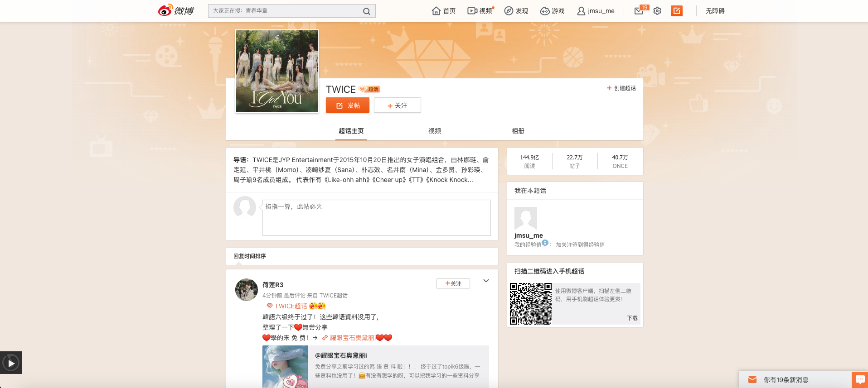This screenshot has height=388, width=868.
Task: Switch to 超话主页 tab
Action: coord(351,131)
